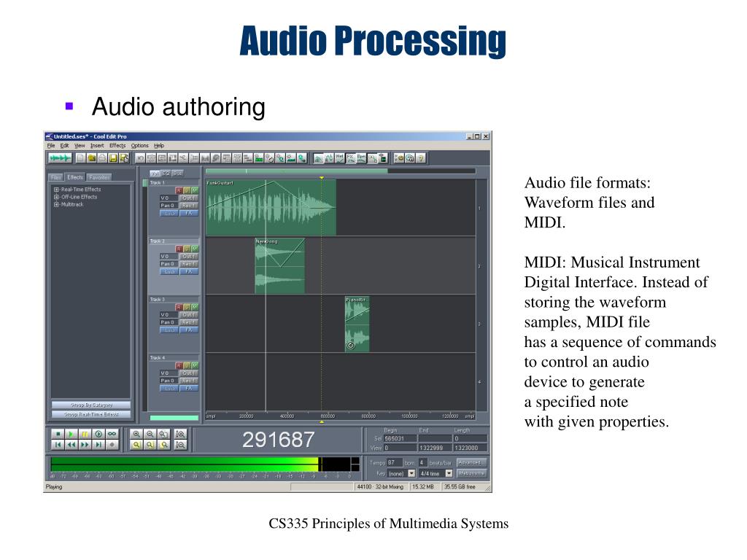
Task: Click the waveform view switch icon
Action: [x=61, y=158]
